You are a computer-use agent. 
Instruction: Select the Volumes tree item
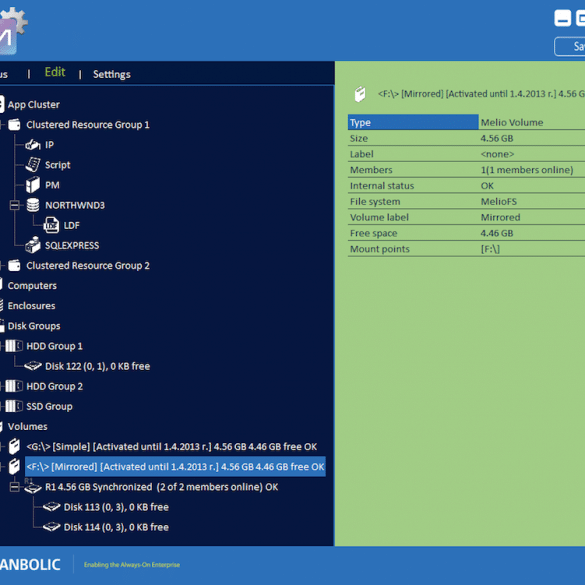(x=28, y=426)
